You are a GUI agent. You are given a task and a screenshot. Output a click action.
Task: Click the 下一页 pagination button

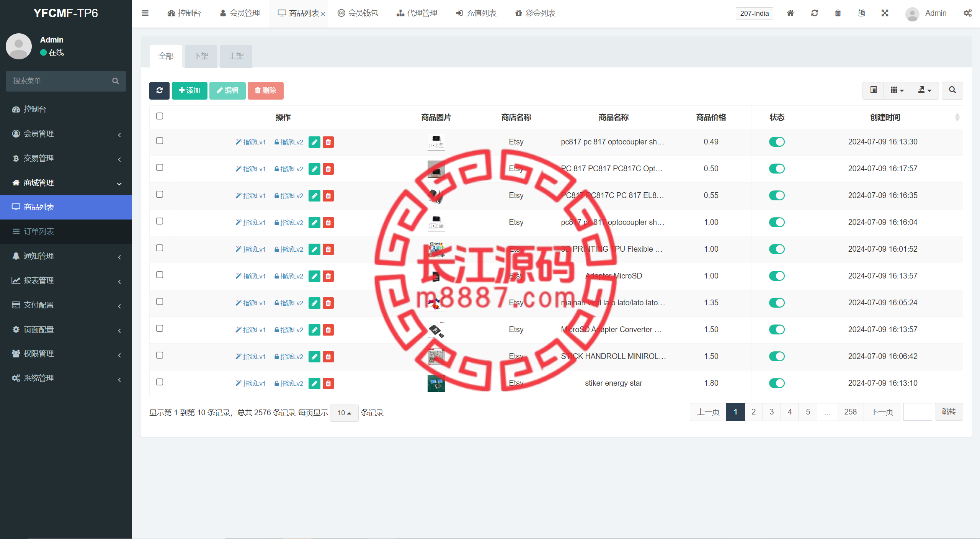pos(882,412)
